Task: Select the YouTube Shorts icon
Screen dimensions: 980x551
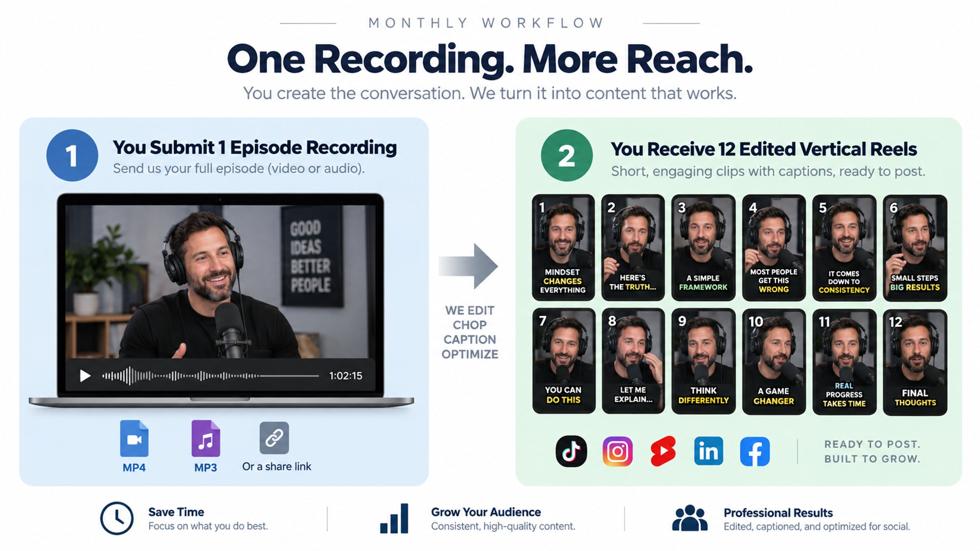Action: coord(663,451)
